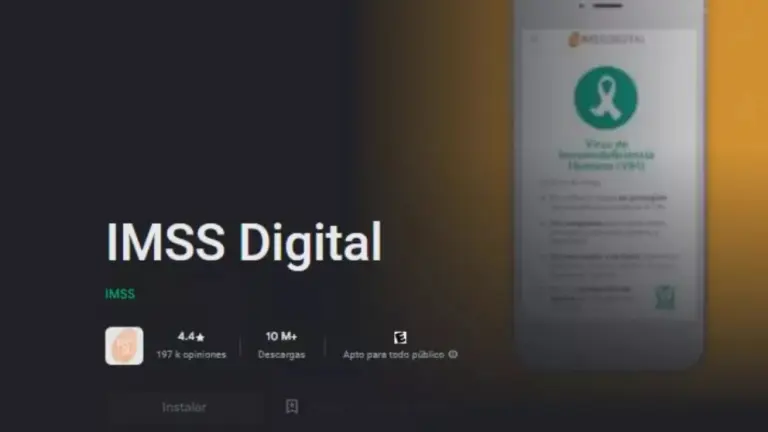Open the 197 k opiniones reviews
Viewport: 768px width, 432px height.
point(192,354)
